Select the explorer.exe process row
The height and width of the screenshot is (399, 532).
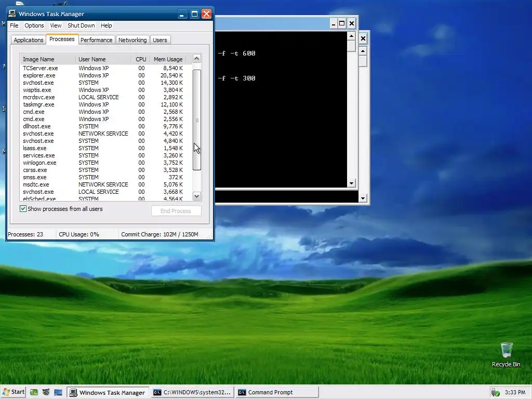pos(103,75)
